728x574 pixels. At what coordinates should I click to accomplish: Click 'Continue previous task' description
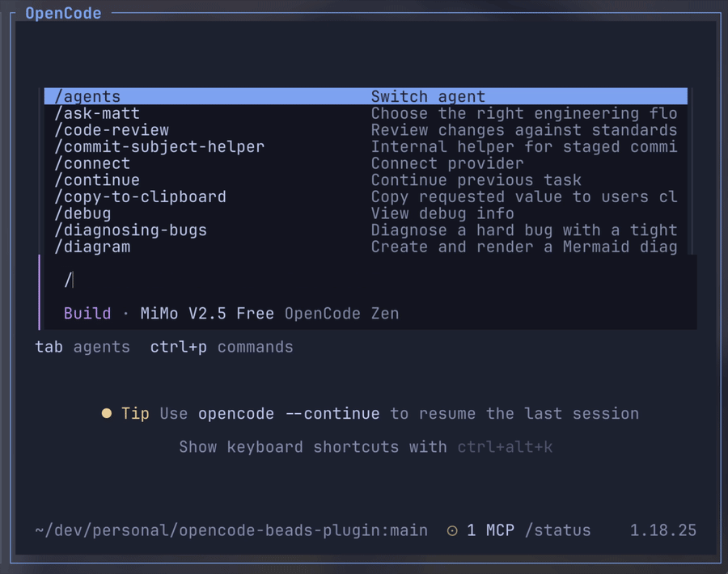click(476, 180)
